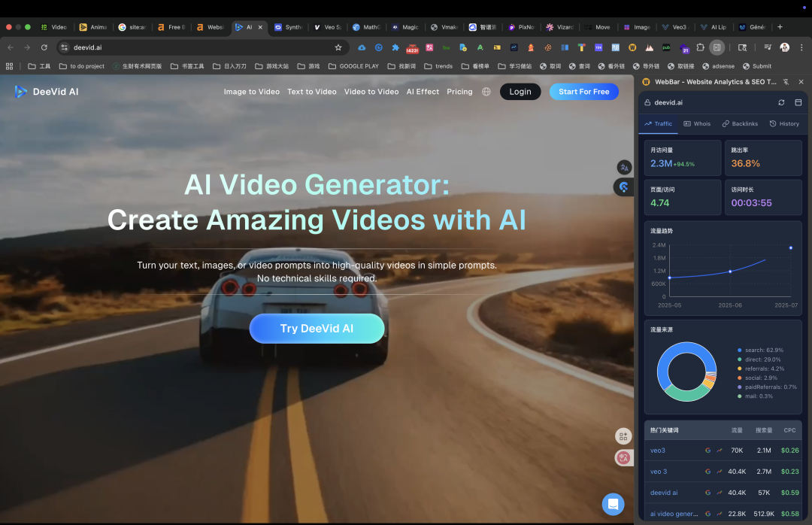Open the bookmarks apps grid icon

point(9,66)
